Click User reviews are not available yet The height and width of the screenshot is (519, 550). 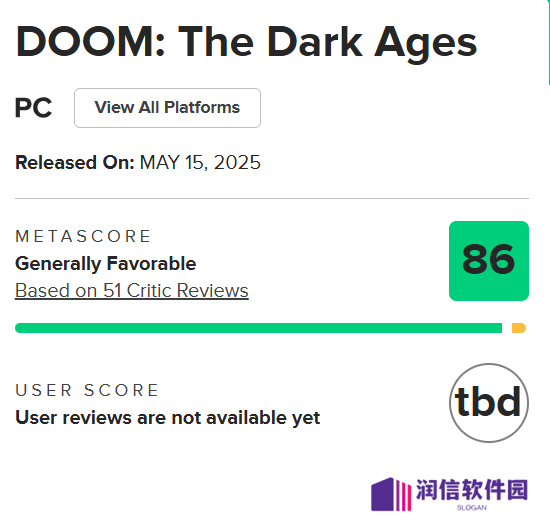click(x=168, y=418)
